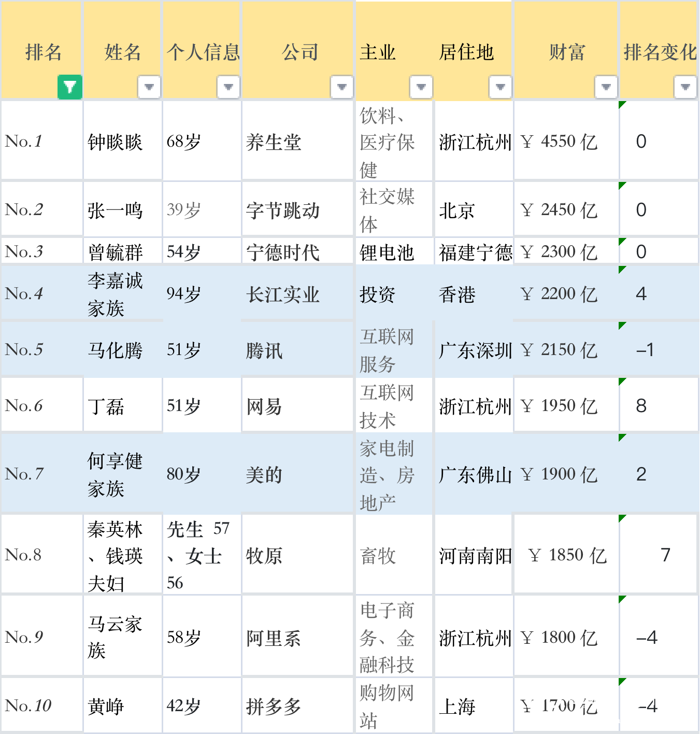700x734 pixels.
Task: Click the 94岁 age cell
Action: pos(202,293)
